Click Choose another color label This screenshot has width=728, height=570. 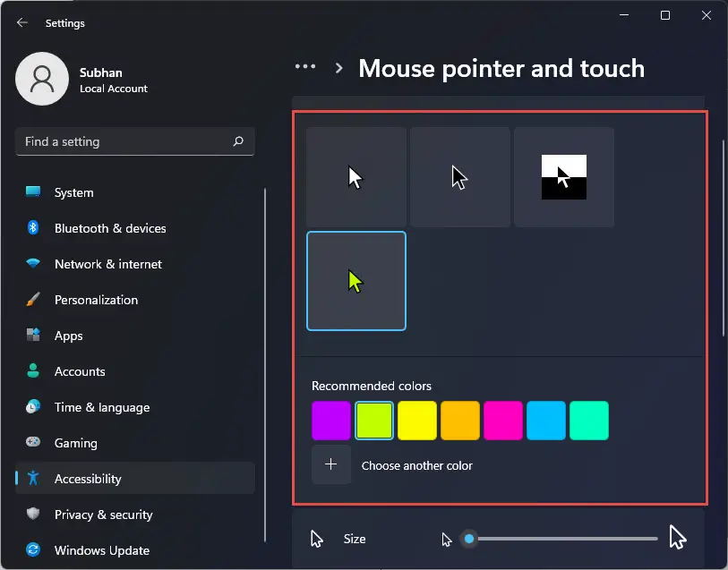[x=417, y=465]
